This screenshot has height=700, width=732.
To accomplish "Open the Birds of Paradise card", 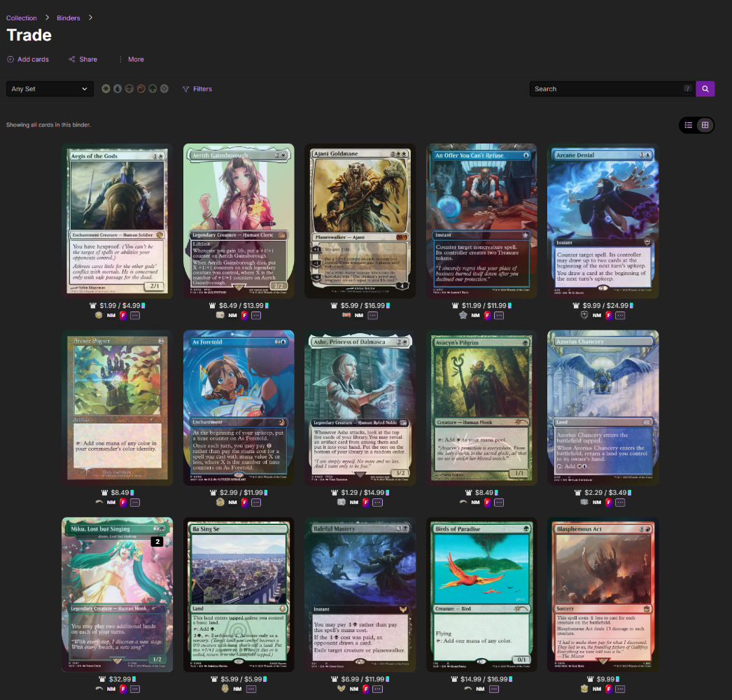I will coord(481,594).
